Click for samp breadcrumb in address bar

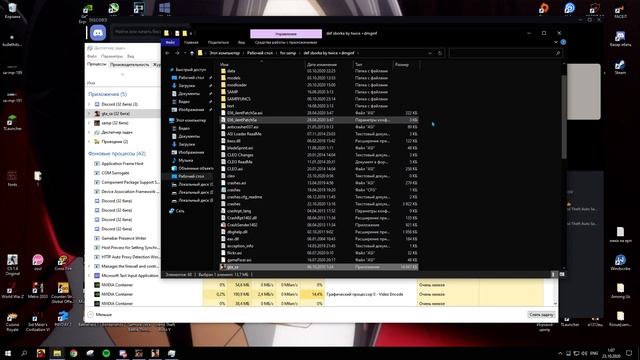pyautogui.click(x=288, y=53)
